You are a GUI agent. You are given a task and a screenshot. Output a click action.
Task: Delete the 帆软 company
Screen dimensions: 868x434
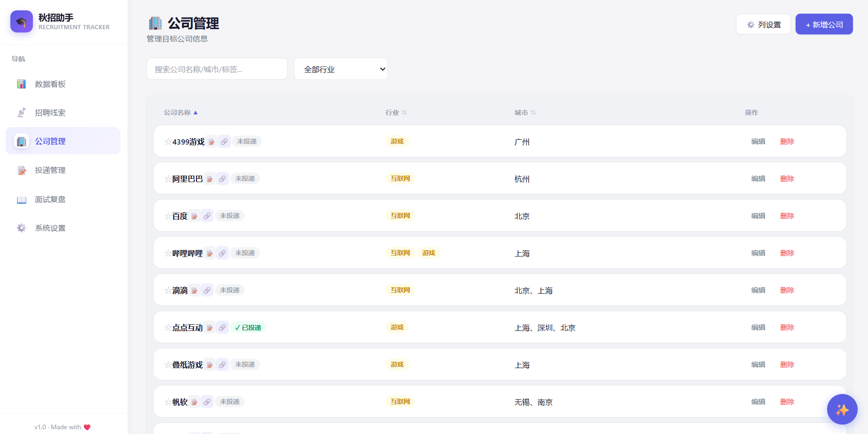[x=787, y=402]
